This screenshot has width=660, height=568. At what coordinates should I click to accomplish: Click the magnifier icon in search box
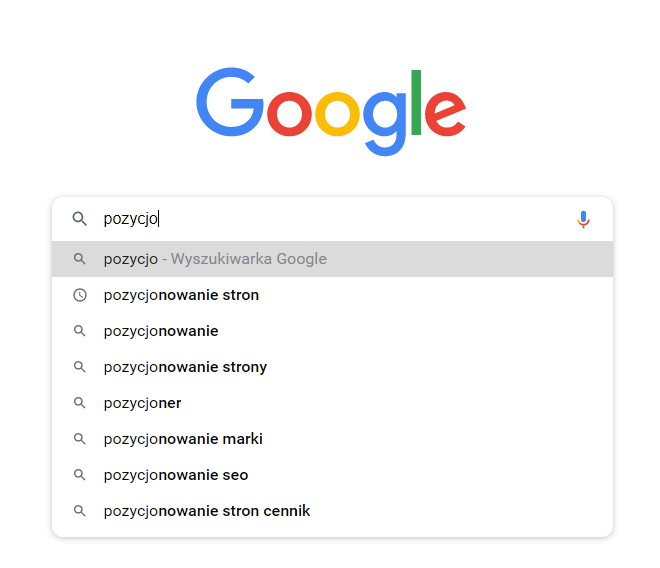[80, 219]
